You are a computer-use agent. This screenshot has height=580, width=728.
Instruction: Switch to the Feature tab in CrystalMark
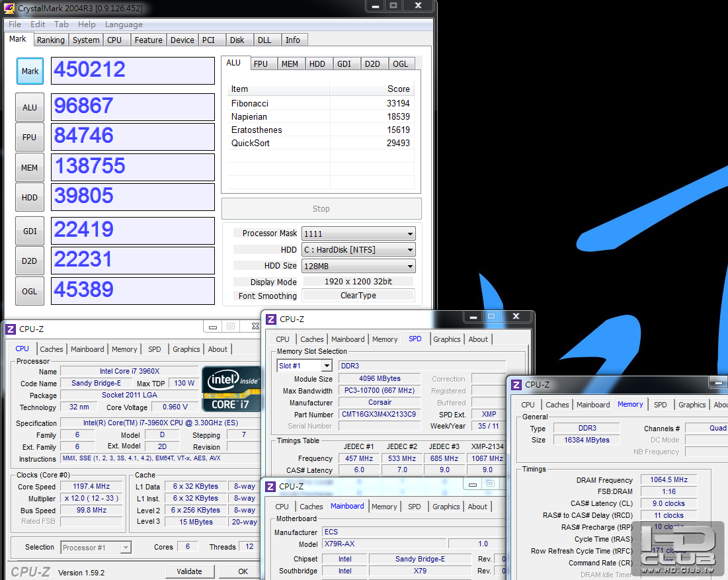coord(149,40)
